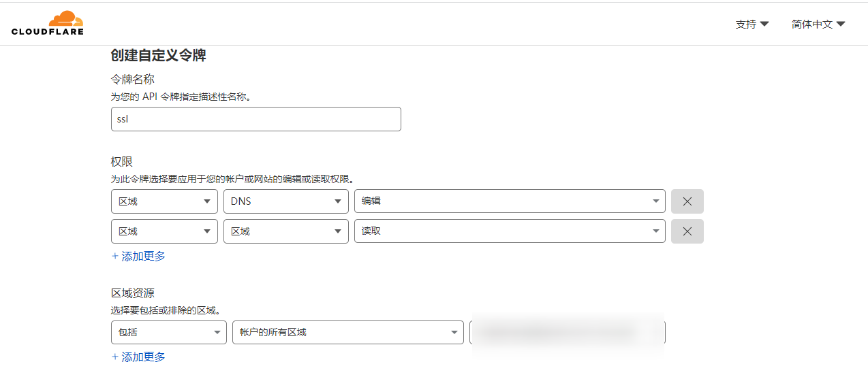This screenshot has width=868, height=379.
Task: Click 添加更多 under the zone resources section
Action: [138, 357]
